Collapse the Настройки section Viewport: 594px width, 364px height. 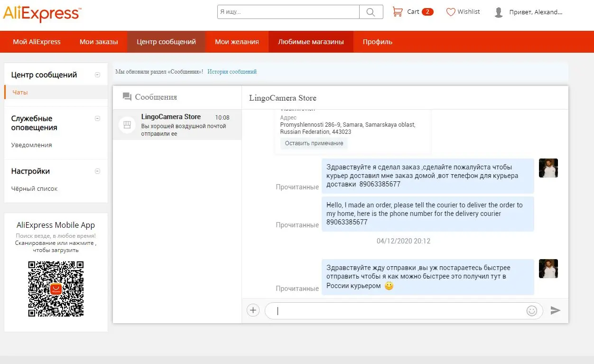click(x=98, y=171)
